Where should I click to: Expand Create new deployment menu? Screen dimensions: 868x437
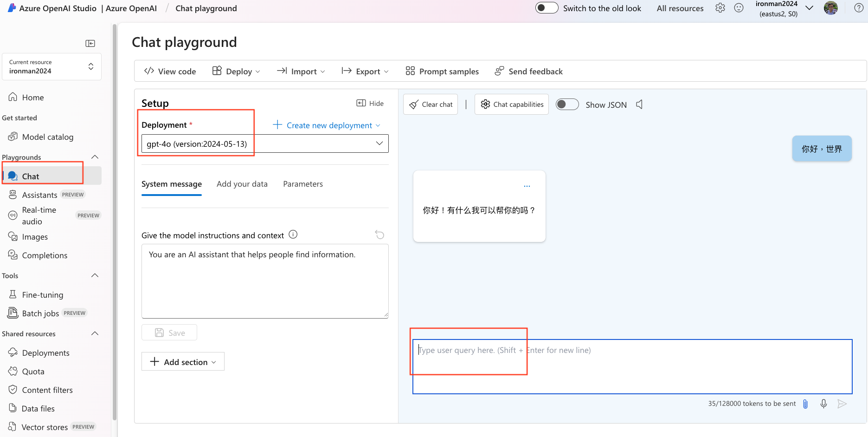click(x=327, y=125)
